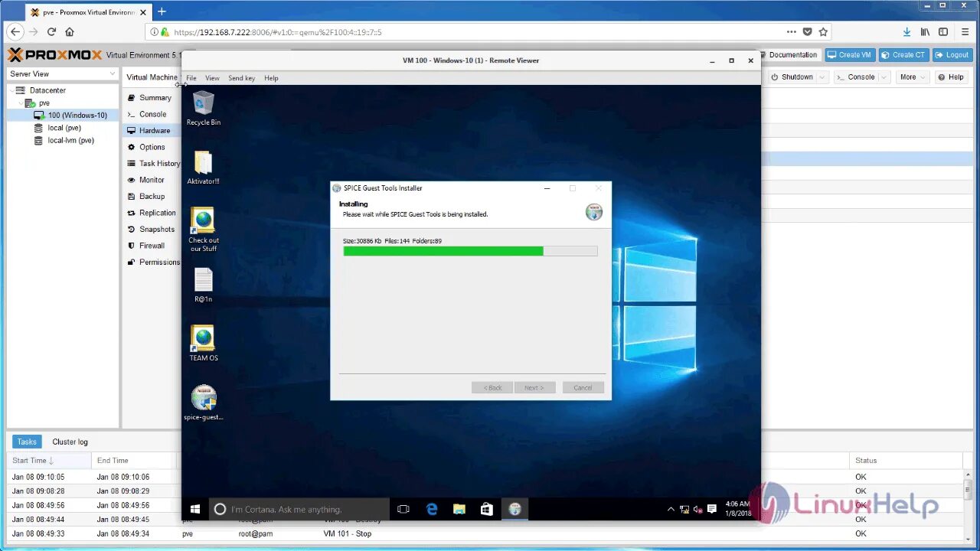Open TEAM OS desktop shortcut

(x=203, y=344)
